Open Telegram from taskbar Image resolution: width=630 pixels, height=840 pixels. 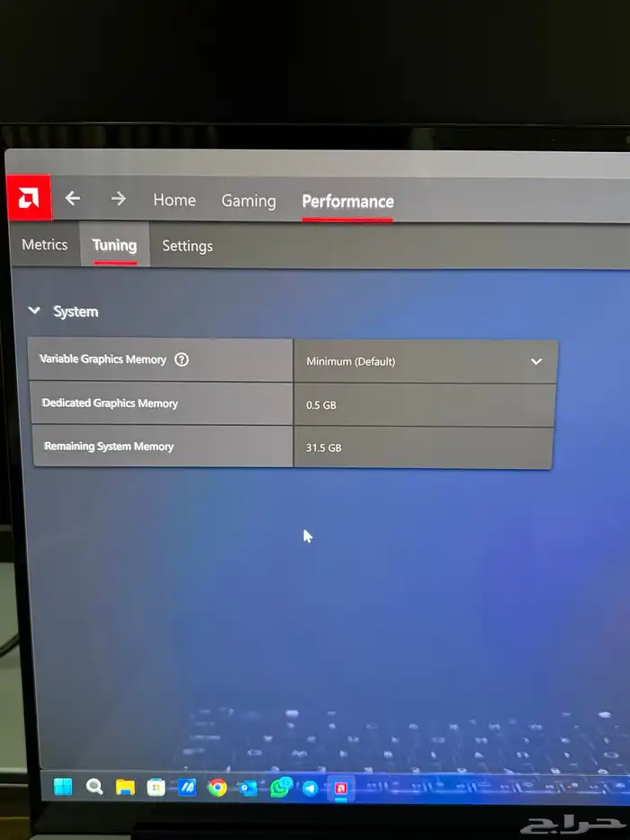pyautogui.click(x=310, y=789)
